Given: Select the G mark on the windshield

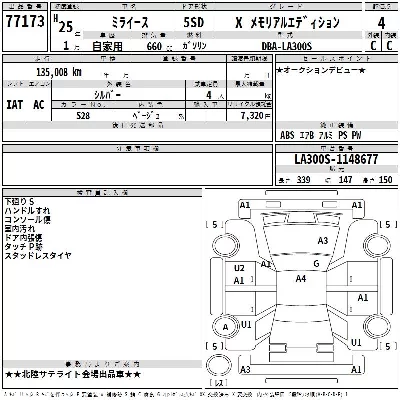Looking at the screenshot, I should click(316, 264).
